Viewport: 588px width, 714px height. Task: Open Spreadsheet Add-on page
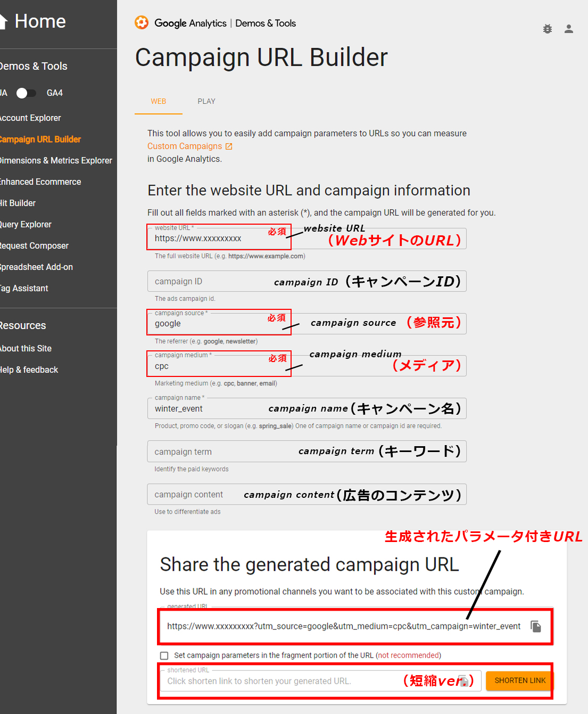36,267
